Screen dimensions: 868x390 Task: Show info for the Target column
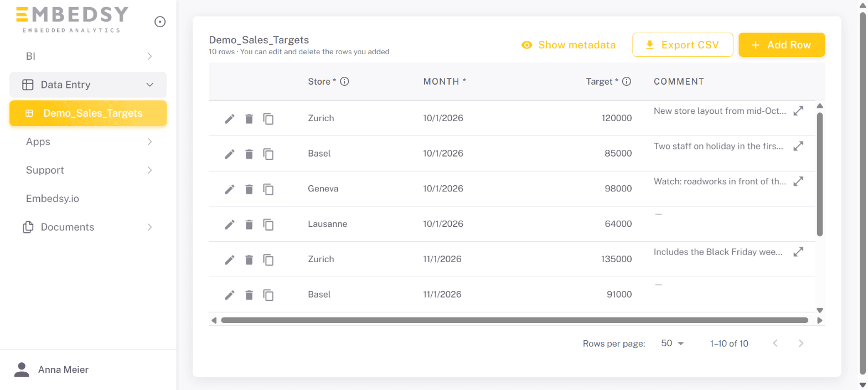tap(627, 81)
